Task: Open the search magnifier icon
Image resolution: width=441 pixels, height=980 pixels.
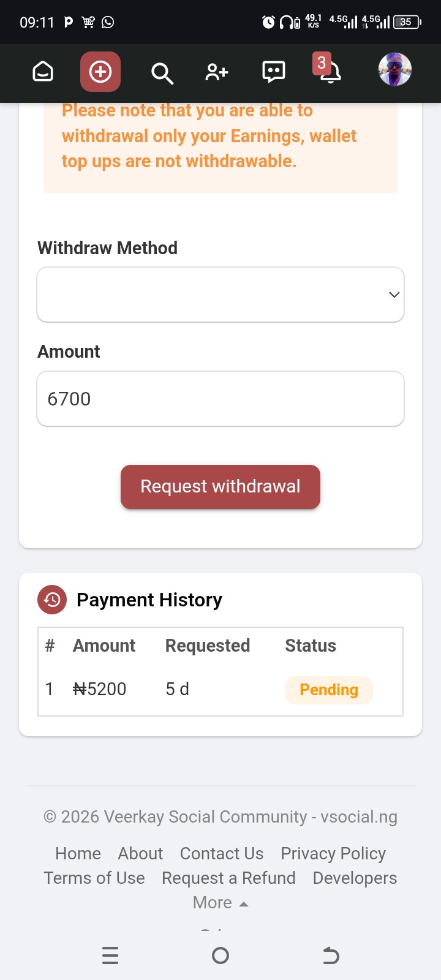Action: [x=162, y=73]
